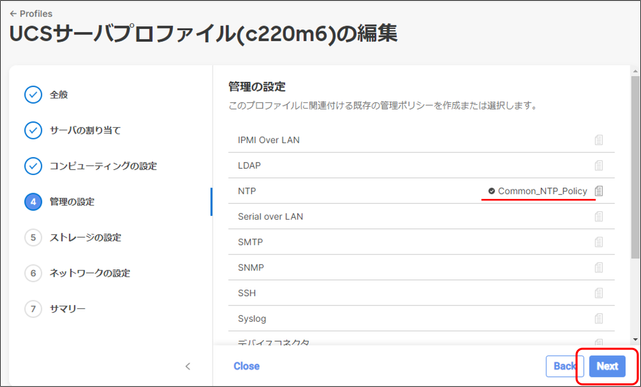The width and height of the screenshot is (641, 387).
Task: Click the check circle for サーバの割り当て
Action: [x=33, y=130]
